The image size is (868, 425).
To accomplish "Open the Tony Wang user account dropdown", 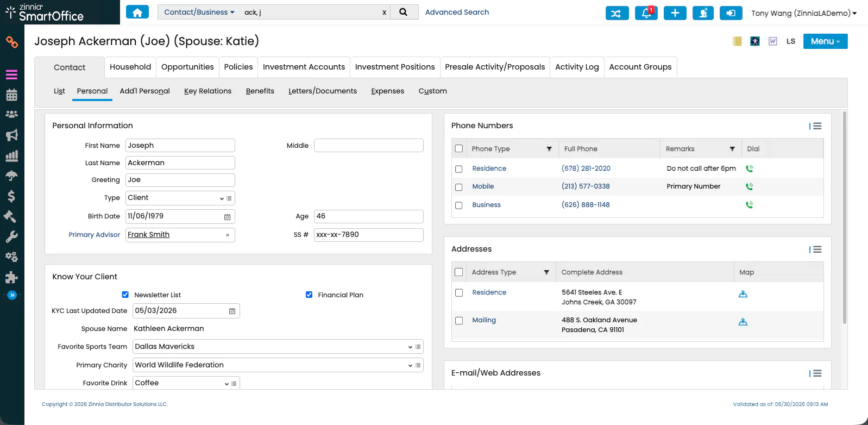I will pos(804,13).
